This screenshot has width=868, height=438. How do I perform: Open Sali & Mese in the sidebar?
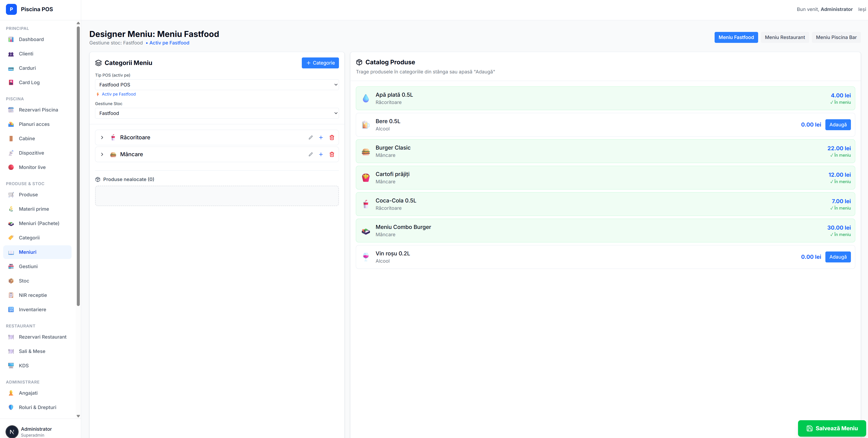point(37,351)
